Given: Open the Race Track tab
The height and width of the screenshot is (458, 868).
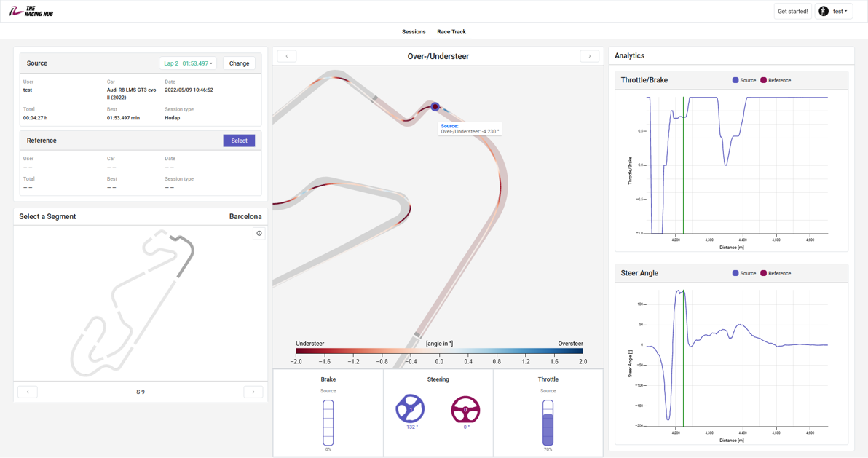Looking at the screenshot, I should (451, 32).
